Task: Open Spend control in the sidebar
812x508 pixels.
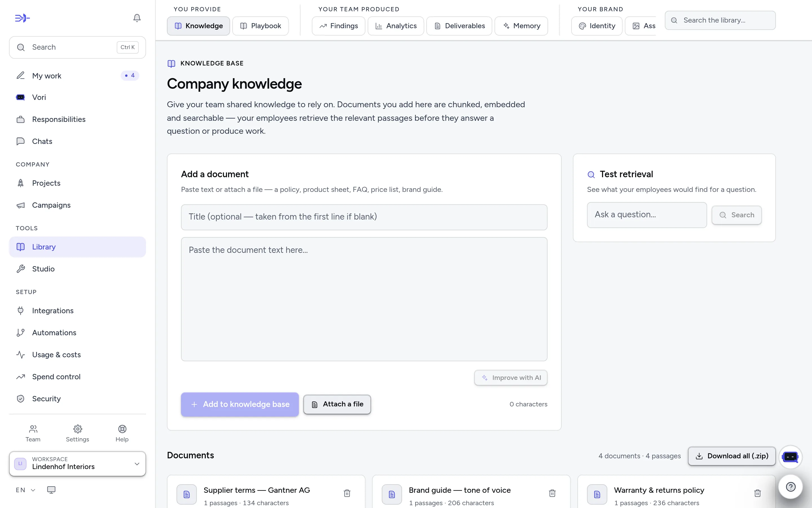Action: pos(78,377)
